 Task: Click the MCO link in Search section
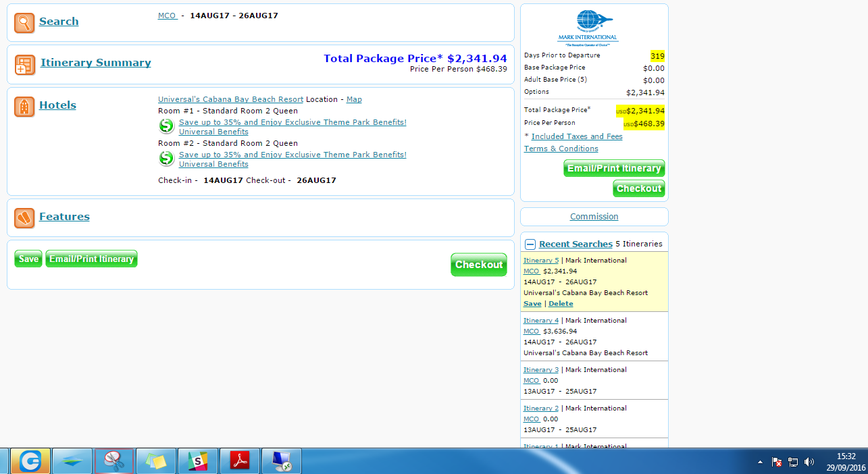(x=168, y=16)
